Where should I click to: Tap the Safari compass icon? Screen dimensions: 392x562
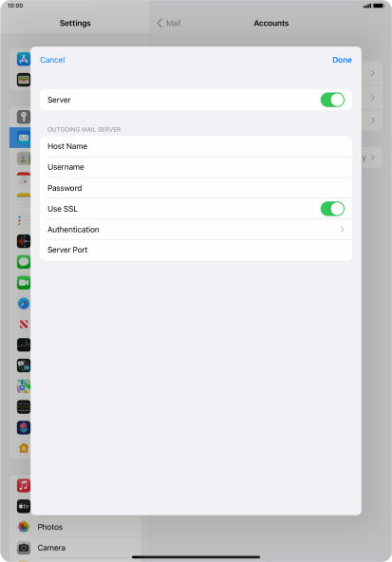(x=24, y=304)
